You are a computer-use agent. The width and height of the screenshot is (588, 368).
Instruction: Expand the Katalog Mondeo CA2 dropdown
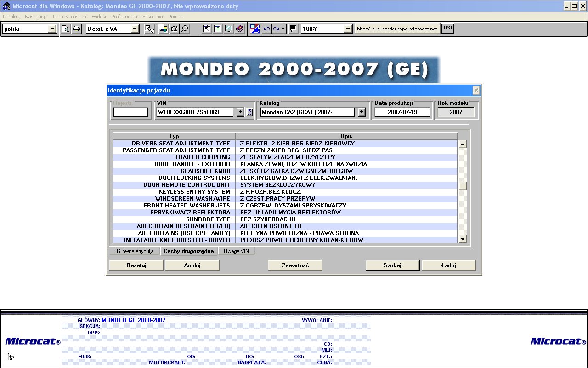tap(362, 112)
